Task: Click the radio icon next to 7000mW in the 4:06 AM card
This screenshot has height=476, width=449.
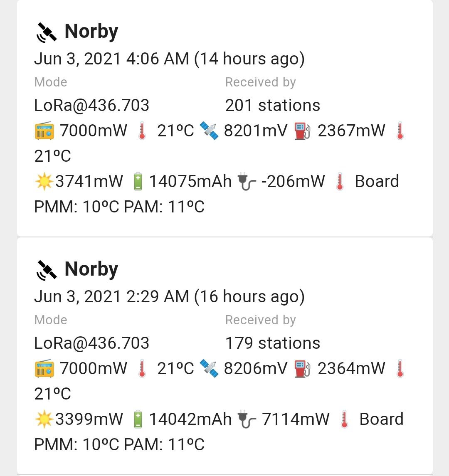Action: pyautogui.click(x=44, y=131)
